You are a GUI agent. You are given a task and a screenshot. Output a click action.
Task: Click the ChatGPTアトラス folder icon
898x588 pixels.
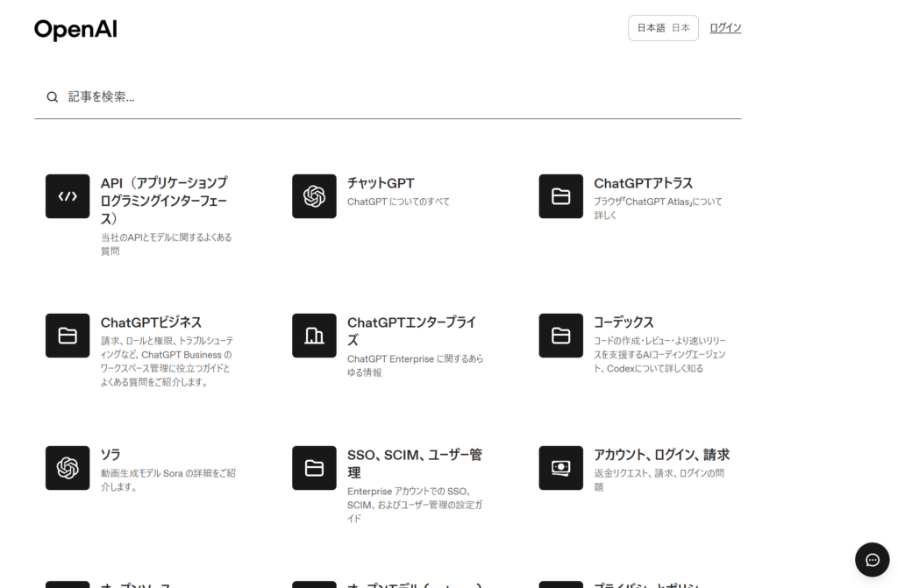point(560,196)
